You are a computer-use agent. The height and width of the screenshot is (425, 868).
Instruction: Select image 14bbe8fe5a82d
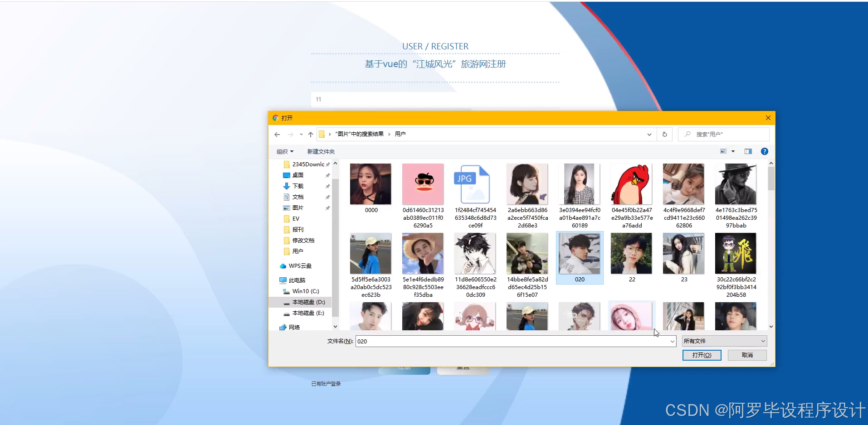(527, 265)
